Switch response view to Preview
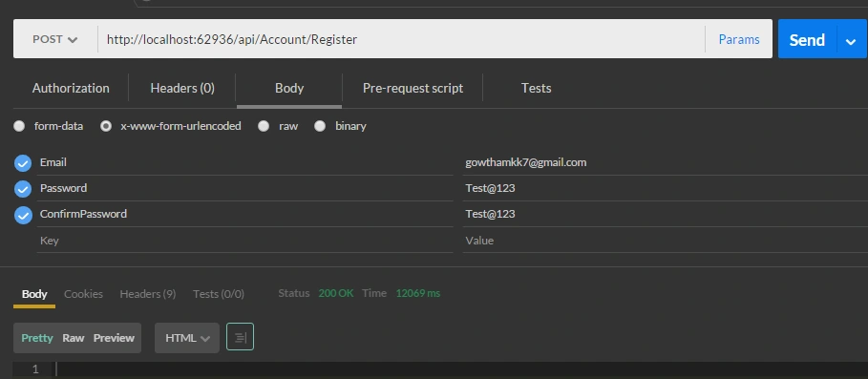 point(114,338)
